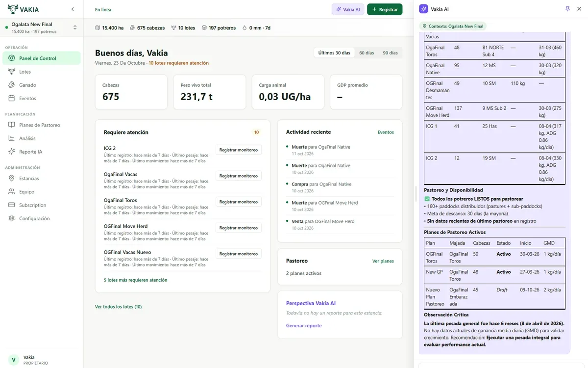The height and width of the screenshot is (368, 588).
Task: Pin the Vakia AI panel
Action: pos(567,9)
